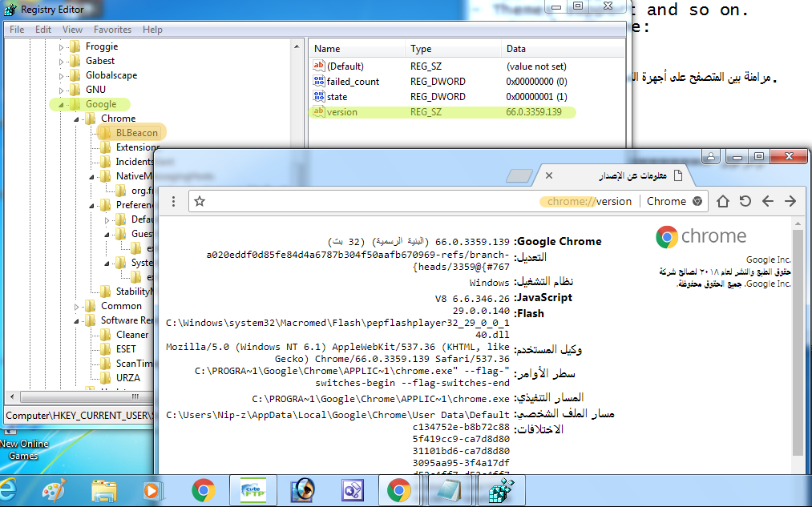Open the File menu in Registry Editor
The width and height of the screenshot is (812, 507).
point(17,30)
